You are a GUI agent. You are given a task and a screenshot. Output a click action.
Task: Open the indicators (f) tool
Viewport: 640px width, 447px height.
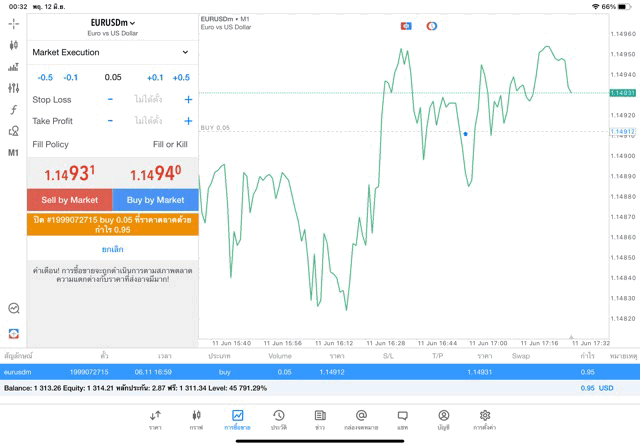(x=13, y=110)
